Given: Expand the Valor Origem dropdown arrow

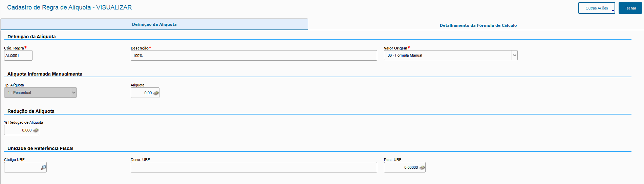Looking at the screenshot, I should coord(514,55).
